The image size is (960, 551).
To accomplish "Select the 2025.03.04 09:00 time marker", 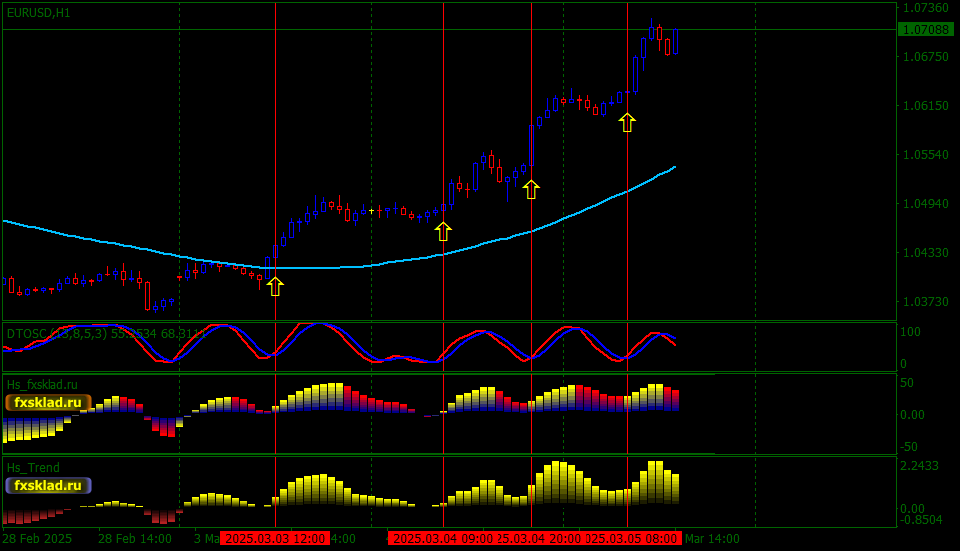I will [442, 539].
